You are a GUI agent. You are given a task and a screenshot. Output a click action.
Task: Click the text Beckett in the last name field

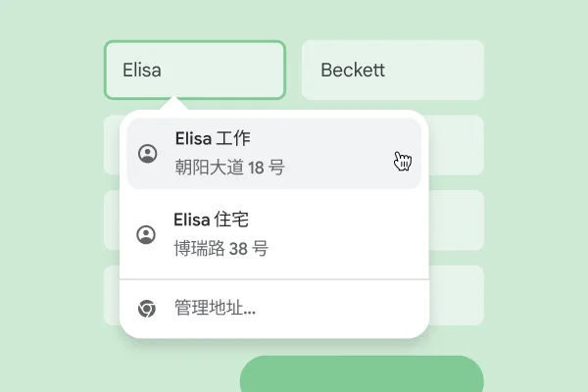(x=353, y=71)
